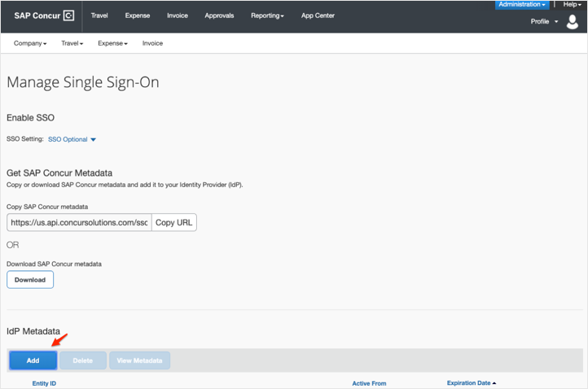The width and height of the screenshot is (588, 389).
Task: Expand the Profile dropdown
Action: [x=544, y=21]
